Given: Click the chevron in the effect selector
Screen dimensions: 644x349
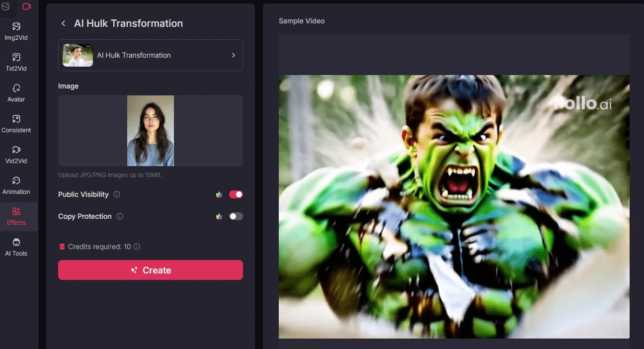Looking at the screenshot, I should pos(233,55).
